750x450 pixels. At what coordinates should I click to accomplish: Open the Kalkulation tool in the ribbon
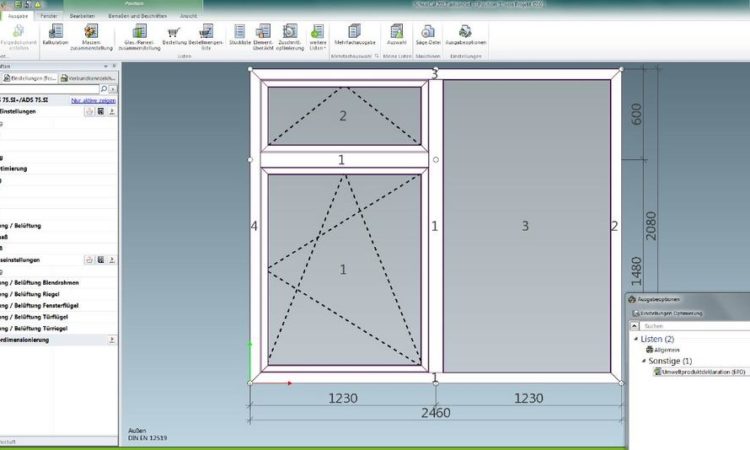click(58, 36)
